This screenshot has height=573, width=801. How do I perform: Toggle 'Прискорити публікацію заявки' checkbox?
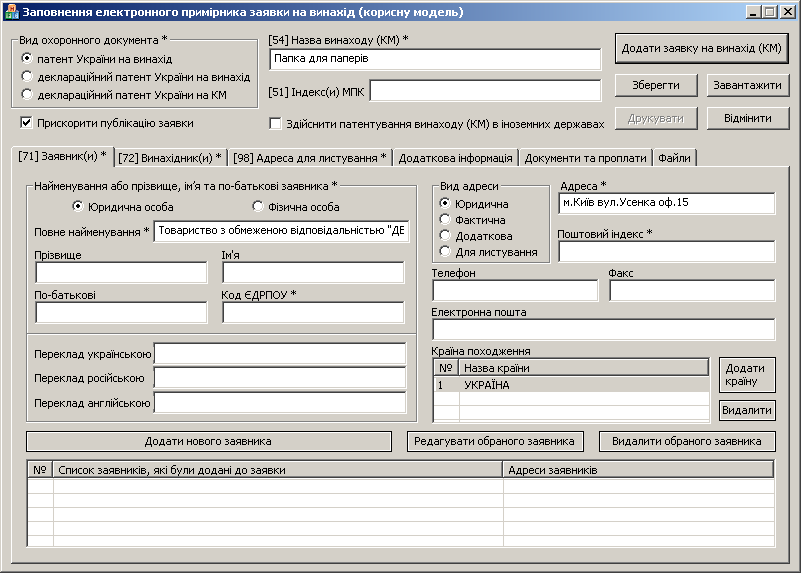coord(26,123)
